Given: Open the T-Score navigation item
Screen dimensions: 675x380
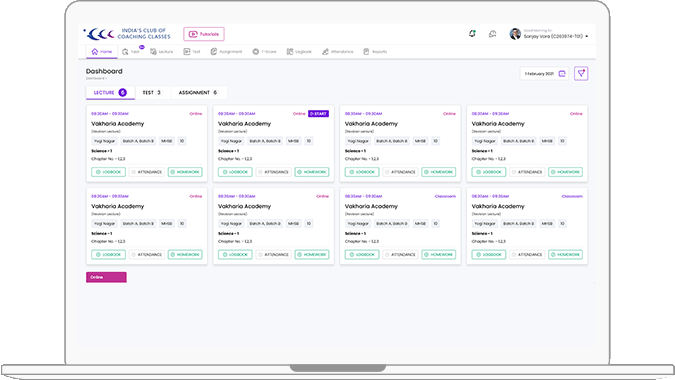Looking at the screenshot, I should point(264,52).
